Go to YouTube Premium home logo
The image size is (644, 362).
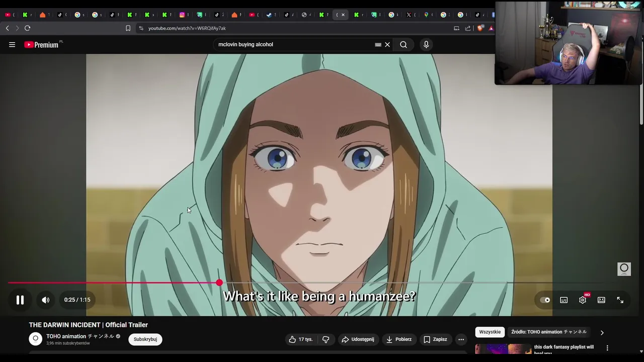pyautogui.click(x=43, y=45)
